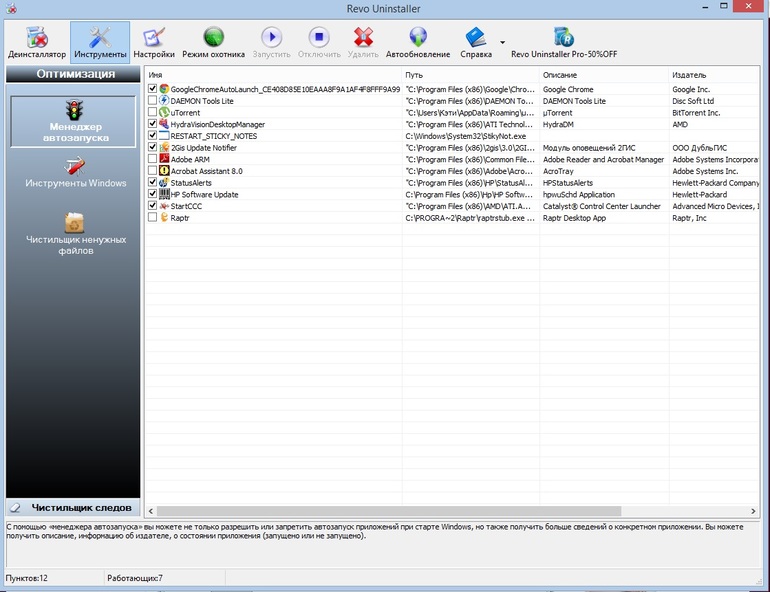The image size is (770, 592).
Task: Click BitTorrent Inc. publisher cell
Action: [696, 112]
